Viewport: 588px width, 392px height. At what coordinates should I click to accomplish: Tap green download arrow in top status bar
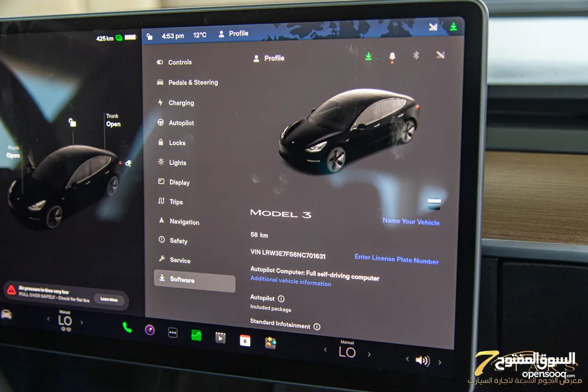point(454,27)
